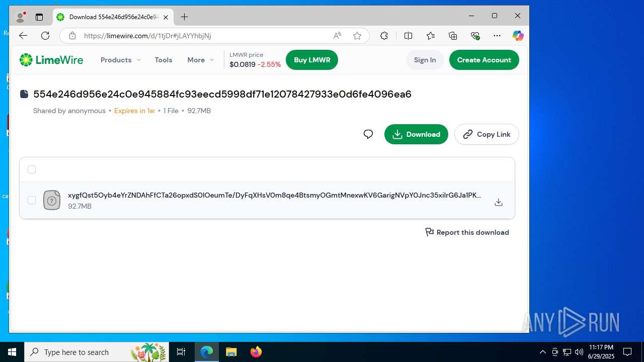The width and height of the screenshot is (644, 362).
Task: Click the taskbar clock 11:17 PM
Action: click(x=601, y=352)
